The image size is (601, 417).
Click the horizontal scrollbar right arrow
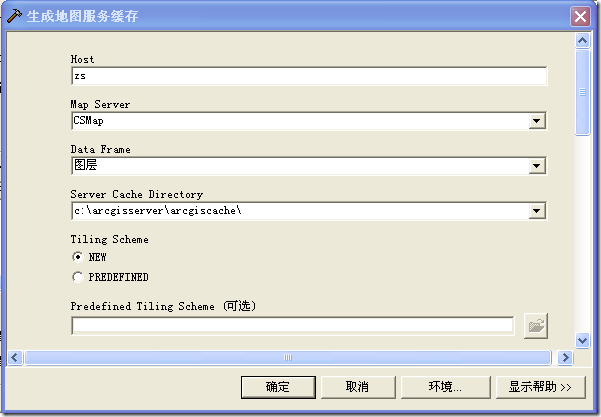[x=565, y=358]
